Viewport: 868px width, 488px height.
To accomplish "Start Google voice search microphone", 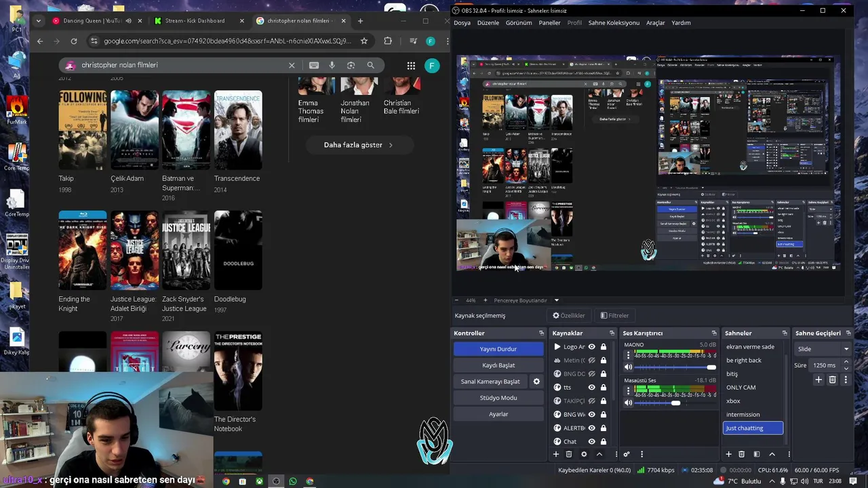I will pyautogui.click(x=332, y=65).
